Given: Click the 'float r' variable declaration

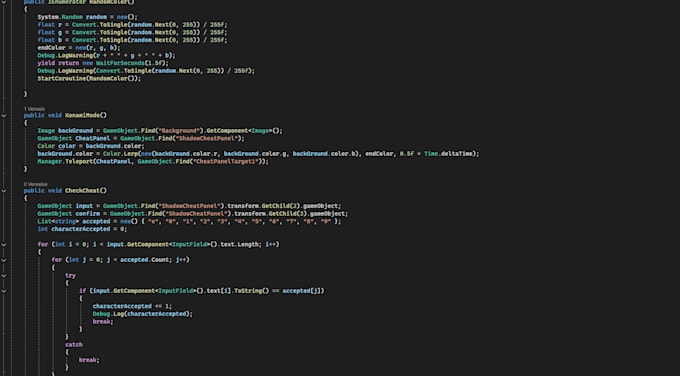Looking at the screenshot, I should coord(132,25).
